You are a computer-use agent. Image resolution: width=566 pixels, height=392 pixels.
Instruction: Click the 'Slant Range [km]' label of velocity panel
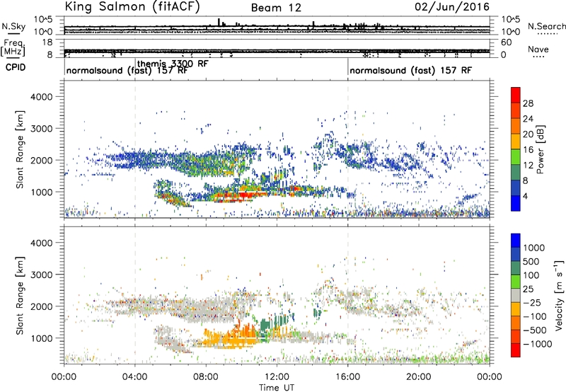(20, 295)
